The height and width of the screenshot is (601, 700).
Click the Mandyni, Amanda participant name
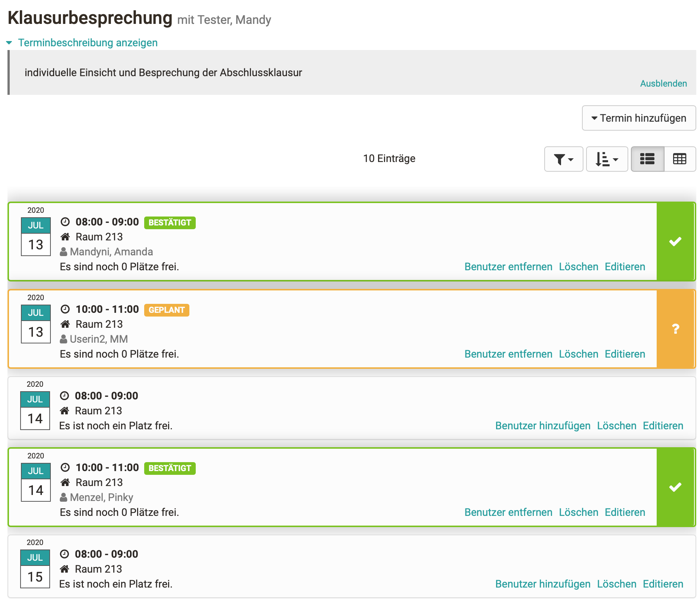pyautogui.click(x=111, y=252)
